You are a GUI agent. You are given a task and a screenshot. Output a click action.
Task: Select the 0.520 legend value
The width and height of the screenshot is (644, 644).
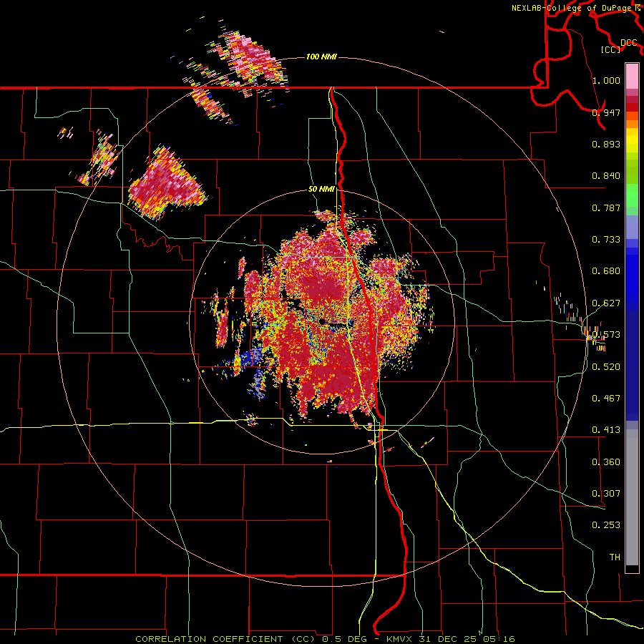pos(606,367)
